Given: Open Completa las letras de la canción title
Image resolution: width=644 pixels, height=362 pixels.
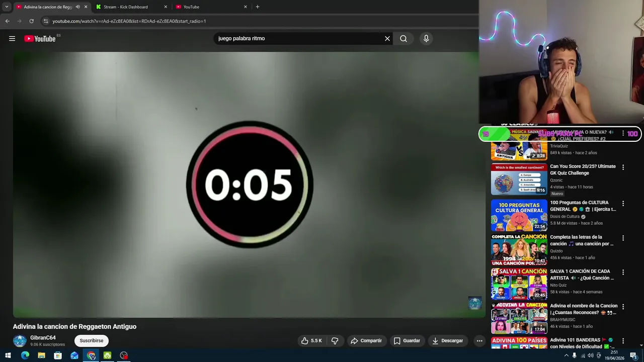Looking at the screenshot, I should [582, 240].
